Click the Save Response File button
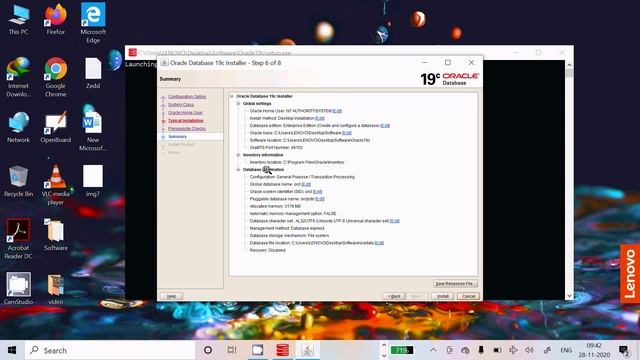This screenshot has height=360, width=640. point(455,284)
